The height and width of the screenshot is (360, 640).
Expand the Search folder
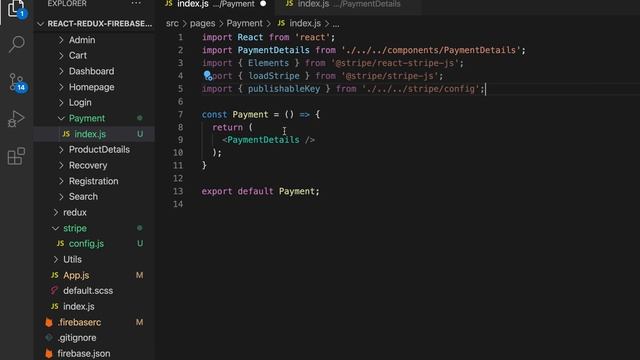[61, 197]
